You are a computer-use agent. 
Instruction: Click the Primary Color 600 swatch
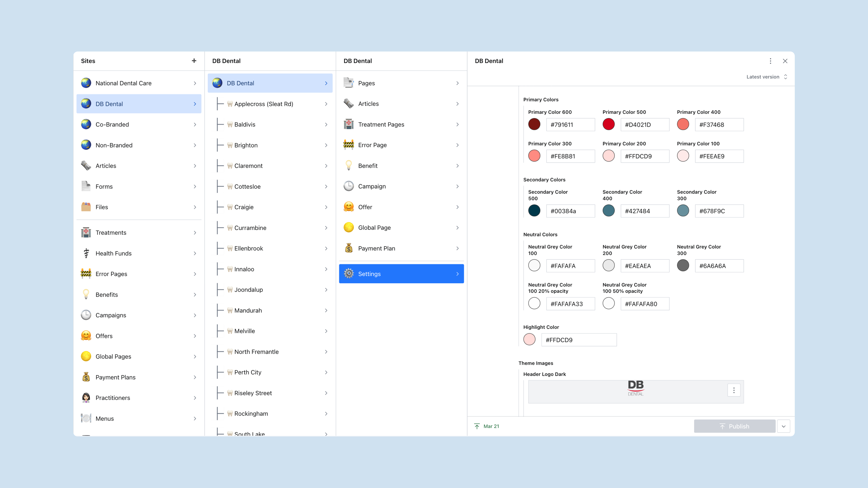coord(534,124)
